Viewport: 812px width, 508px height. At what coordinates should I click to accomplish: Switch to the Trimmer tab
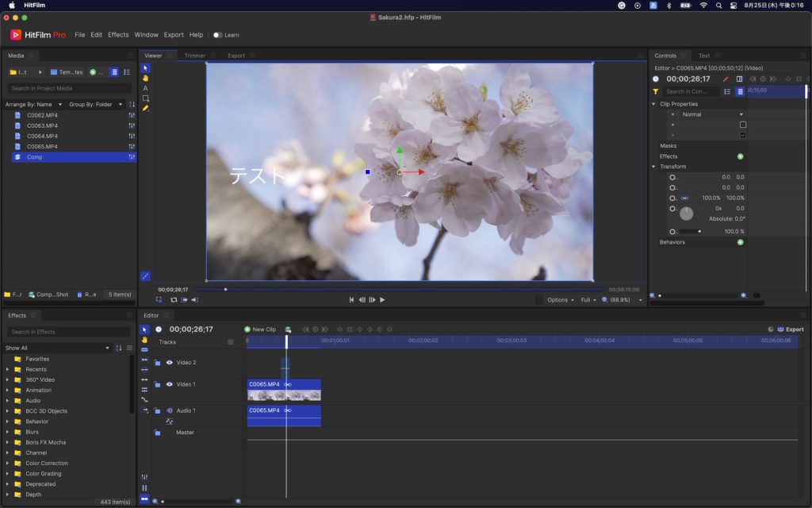[x=194, y=56]
